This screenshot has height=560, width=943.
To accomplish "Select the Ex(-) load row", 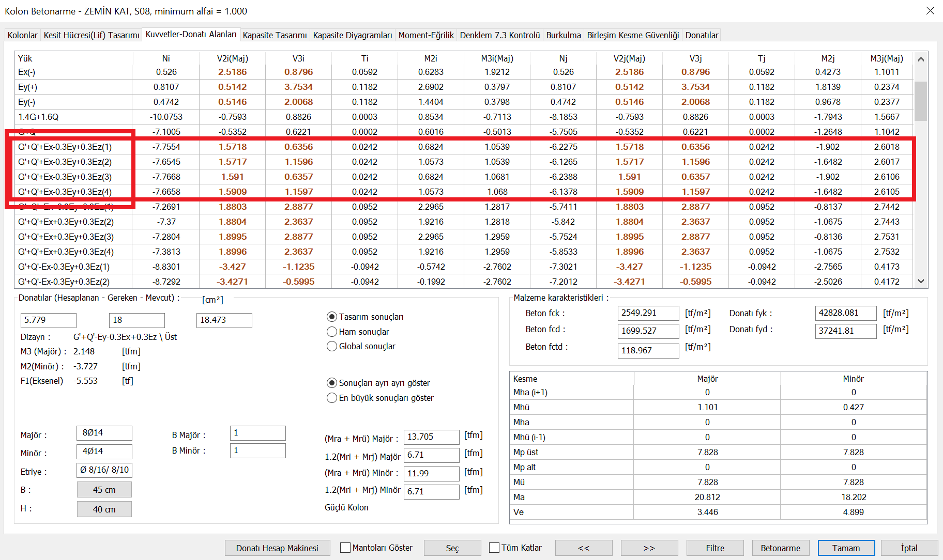I will point(464,72).
